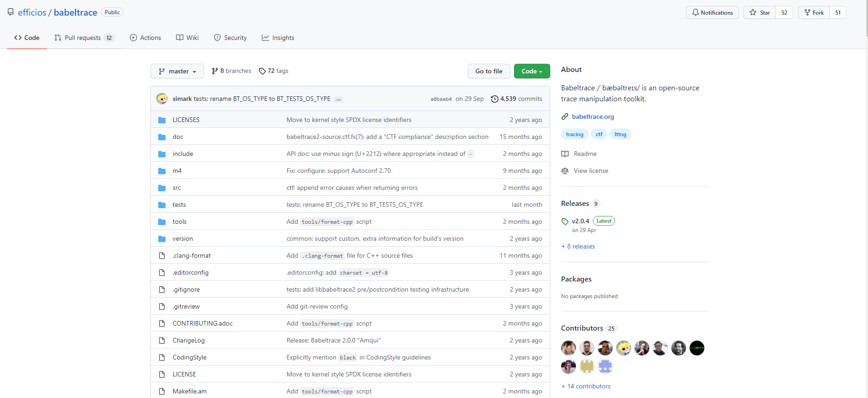Open commit 'Fix: configure: support Autoconf 2.70'
Screen dimensions: 868x398
[339, 171]
